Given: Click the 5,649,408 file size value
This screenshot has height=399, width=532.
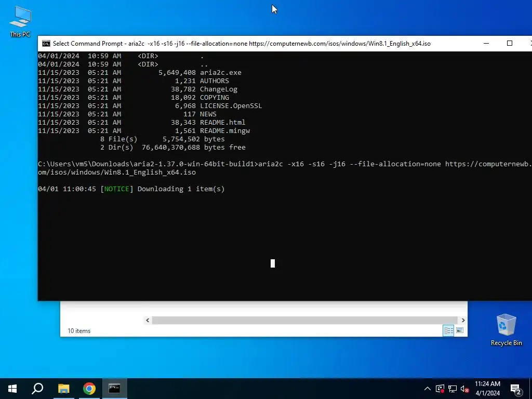Looking at the screenshot, I should pyautogui.click(x=177, y=73).
